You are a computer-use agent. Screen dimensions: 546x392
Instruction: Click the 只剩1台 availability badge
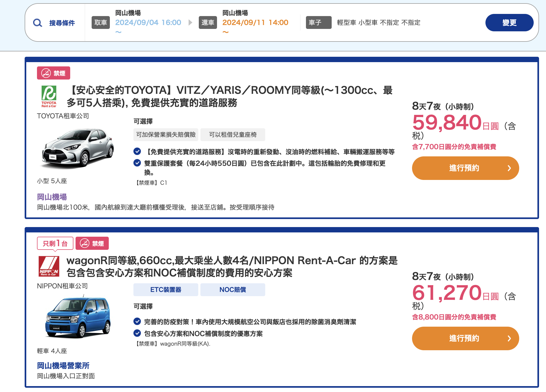pos(55,243)
